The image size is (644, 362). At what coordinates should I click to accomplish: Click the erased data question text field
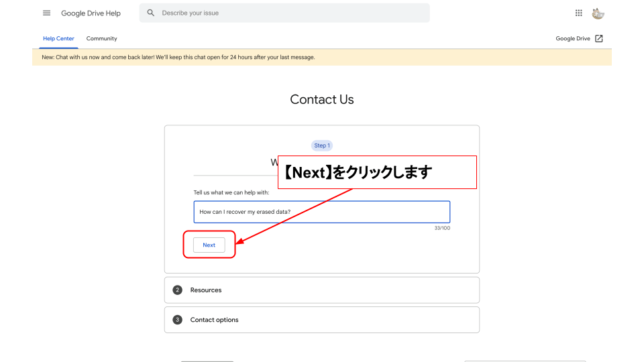coord(321,212)
